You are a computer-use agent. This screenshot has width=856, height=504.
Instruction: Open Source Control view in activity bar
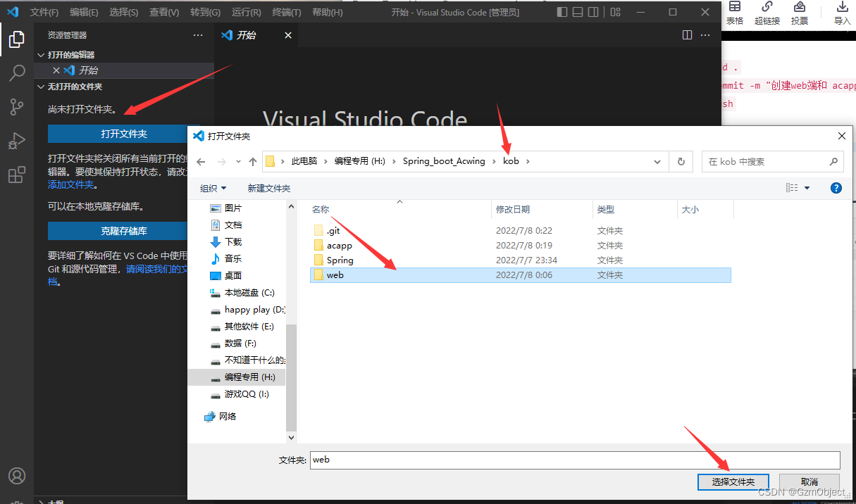tap(17, 106)
